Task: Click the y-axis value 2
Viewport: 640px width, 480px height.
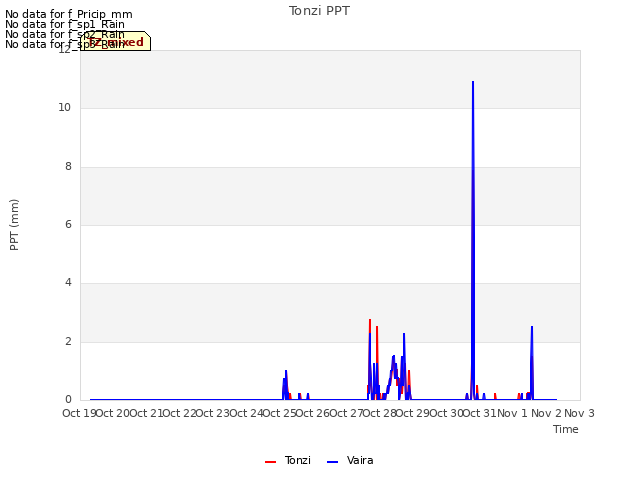Action: (68, 342)
